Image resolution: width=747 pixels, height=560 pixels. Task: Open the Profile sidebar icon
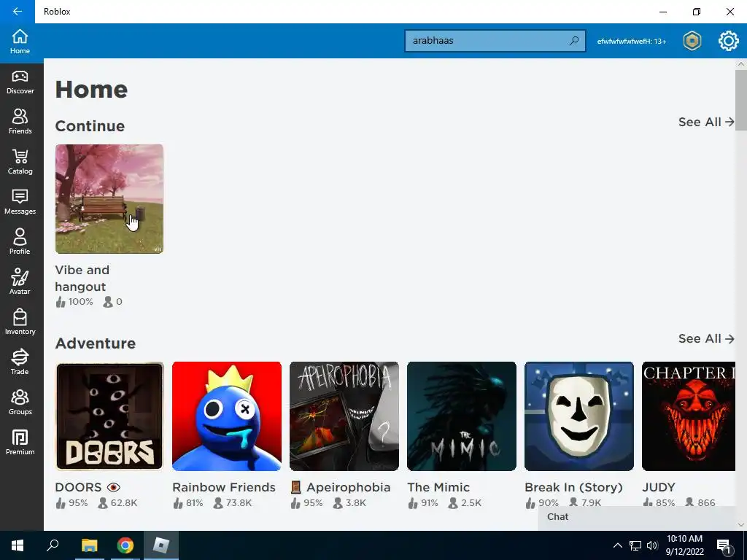click(20, 242)
